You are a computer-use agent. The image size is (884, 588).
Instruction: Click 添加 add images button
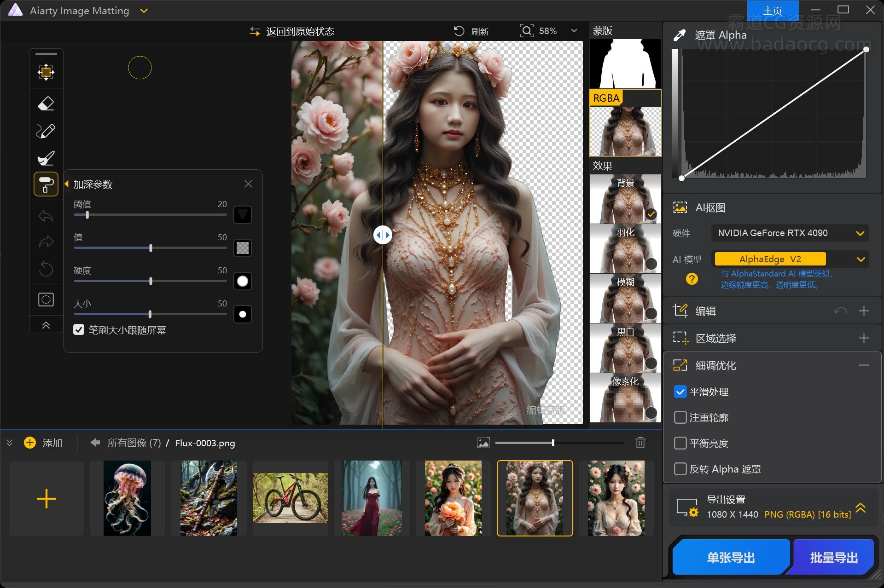pyautogui.click(x=43, y=443)
